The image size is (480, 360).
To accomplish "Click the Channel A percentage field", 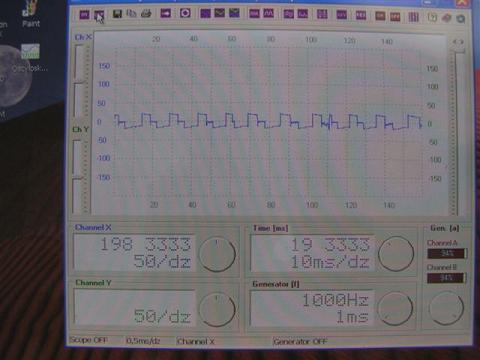I will pyautogui.click(x=447, y=253).
